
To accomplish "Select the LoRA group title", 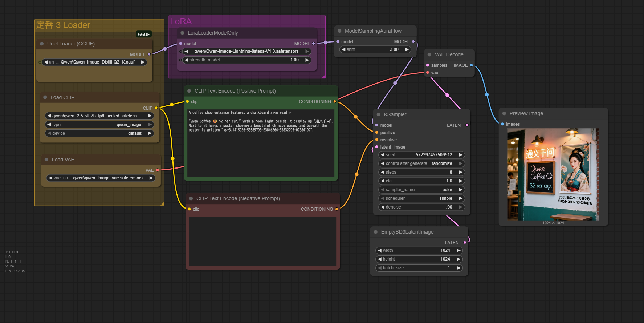I will 181,21.
